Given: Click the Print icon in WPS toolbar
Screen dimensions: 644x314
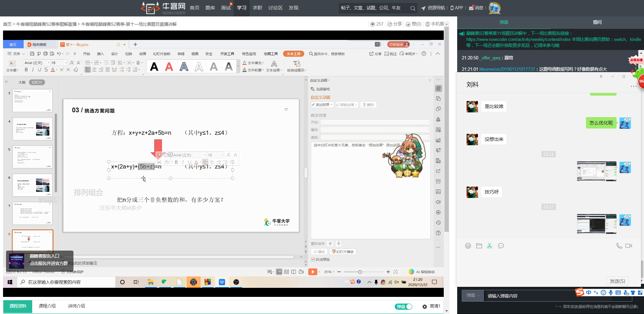Looking at the screenshot, I should (45, 54).
